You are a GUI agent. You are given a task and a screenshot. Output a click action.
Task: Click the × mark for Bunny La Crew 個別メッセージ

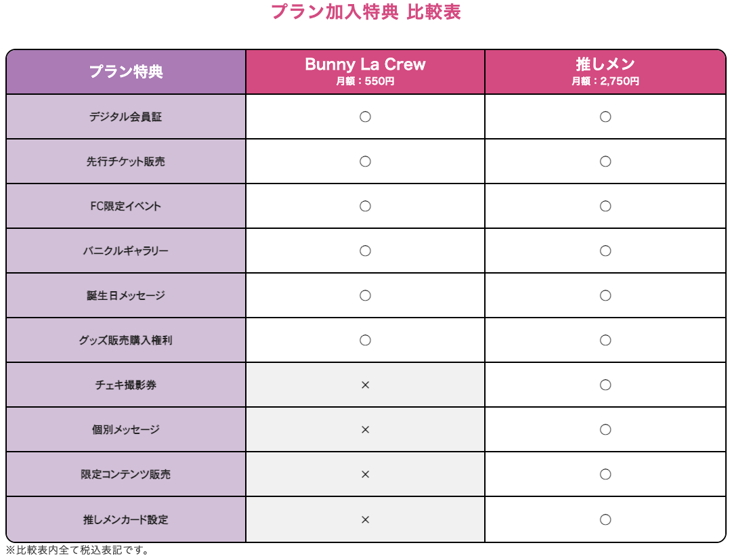point(365,429)
